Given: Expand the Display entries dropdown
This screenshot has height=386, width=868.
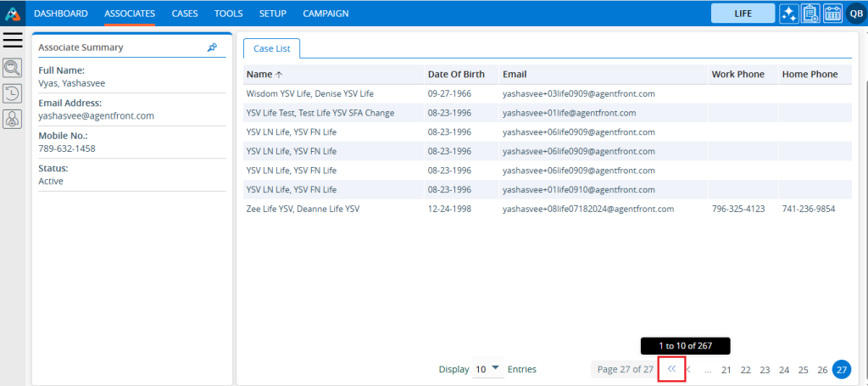Looking at the screenshot, I should click(488, 369).
